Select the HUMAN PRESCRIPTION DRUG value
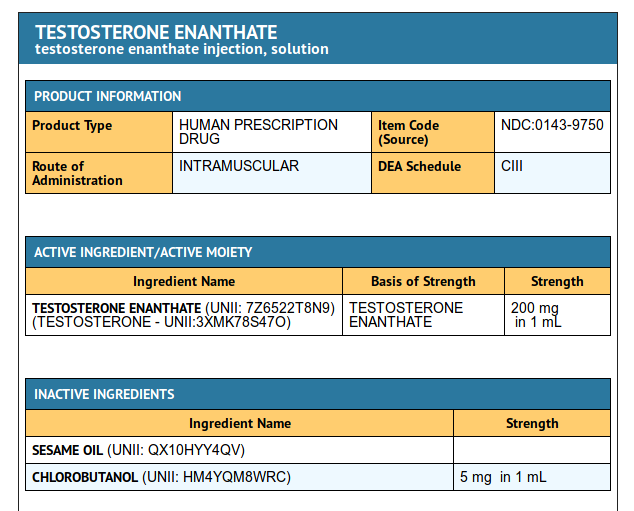 (x=258, y=132)
